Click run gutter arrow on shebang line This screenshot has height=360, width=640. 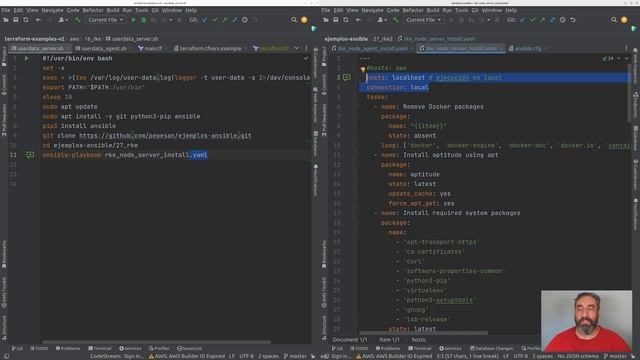[x=27, y=58]
